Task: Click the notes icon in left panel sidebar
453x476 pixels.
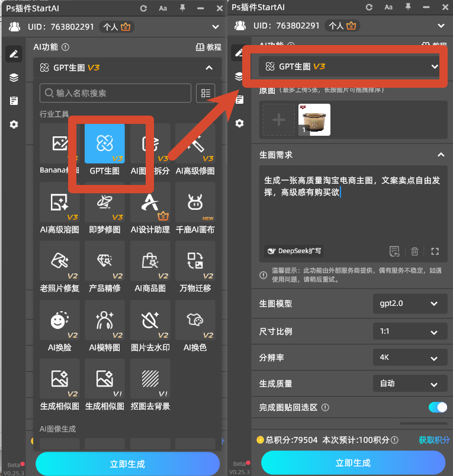Action: pos(14,101)
